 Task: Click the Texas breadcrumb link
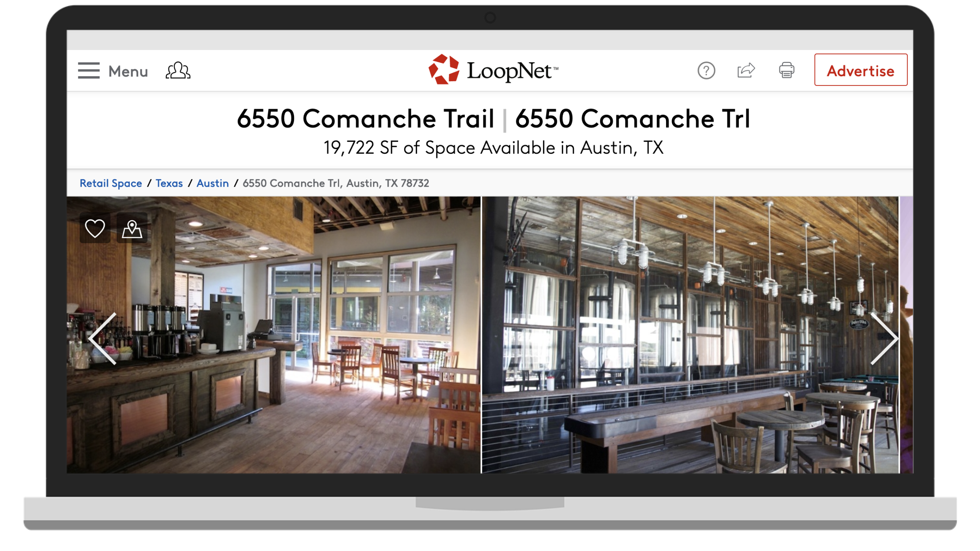170,183
